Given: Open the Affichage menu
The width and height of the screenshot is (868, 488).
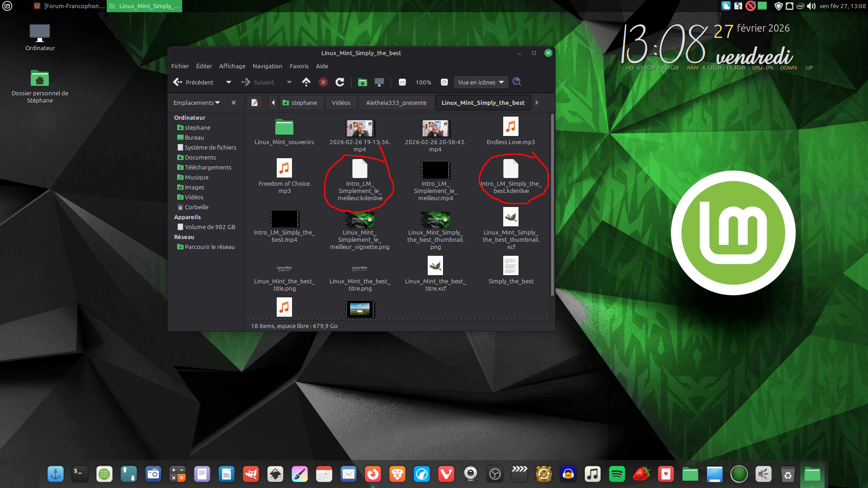Looking at the screenshot, I should pos(232,66).
